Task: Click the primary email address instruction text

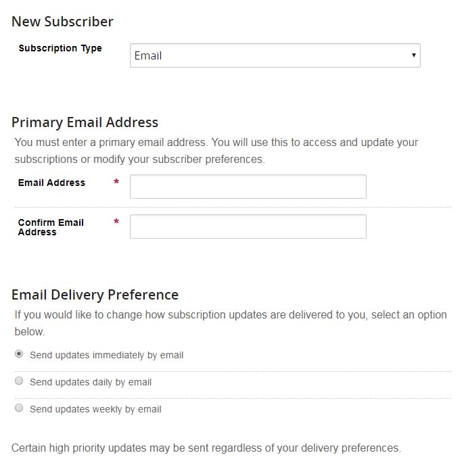Action: click(x=216, y=151)
